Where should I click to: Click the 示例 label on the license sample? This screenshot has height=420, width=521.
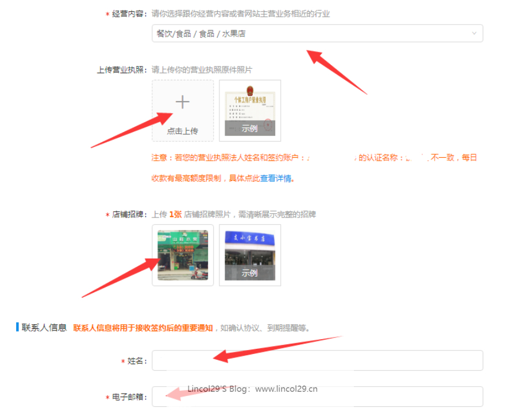(250, 129)
